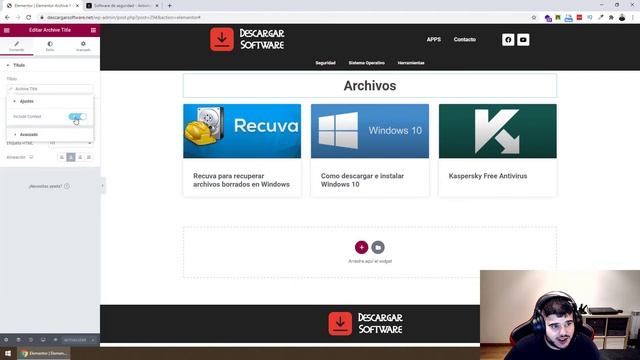Click the browser address bar

click(286, 18)
